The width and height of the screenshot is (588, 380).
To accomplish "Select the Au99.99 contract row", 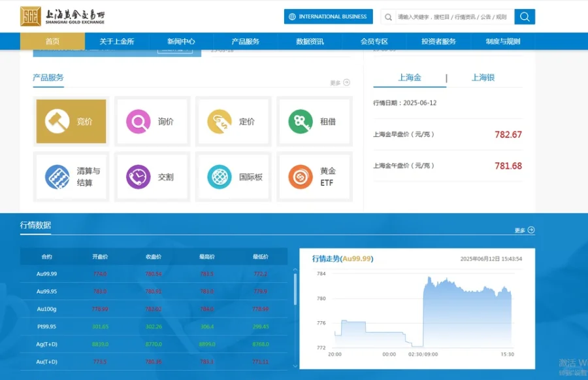I will click(154, 274).
